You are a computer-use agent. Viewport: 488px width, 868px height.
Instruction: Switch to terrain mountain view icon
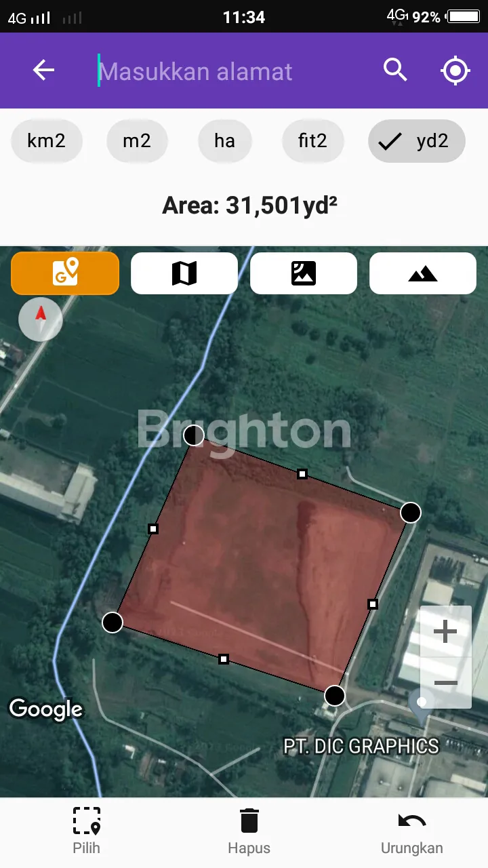tap(423, 273)
